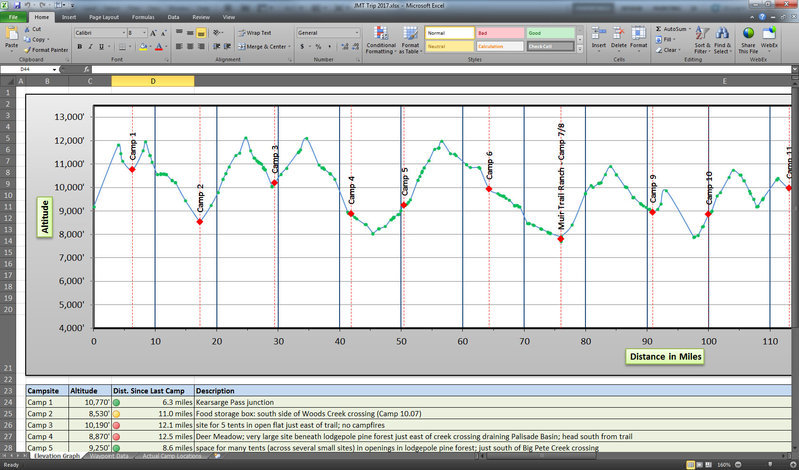Expand the cell styles gallery

coord(579,49)
